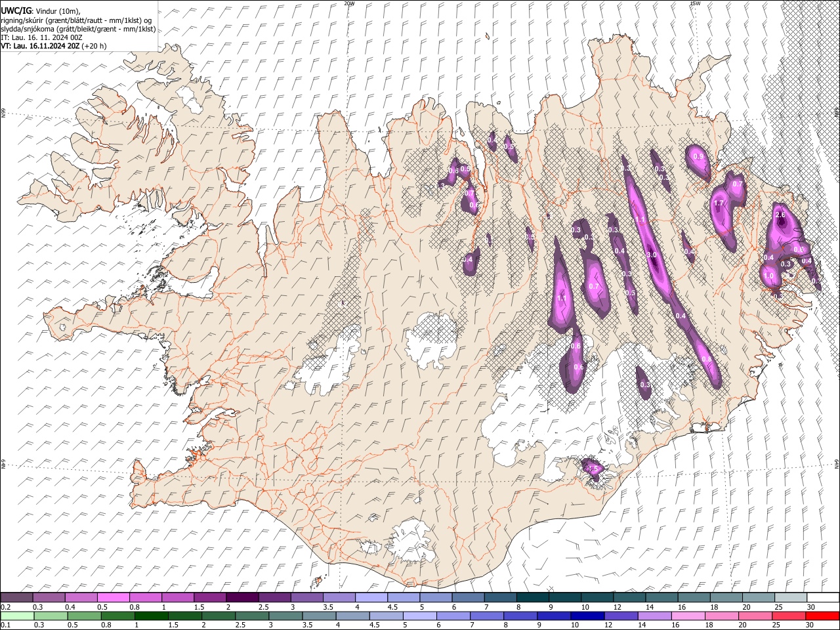Click the 3.0 precipitation value on the map
This screenshot has width=840, height=630.
[x=652, y=255]
